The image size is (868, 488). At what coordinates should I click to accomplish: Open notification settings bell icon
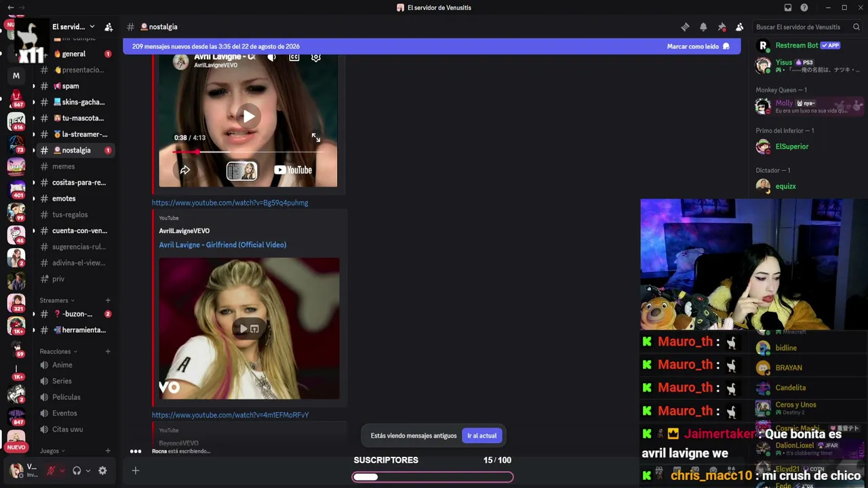pyautogui.click(x=703, y=27)
